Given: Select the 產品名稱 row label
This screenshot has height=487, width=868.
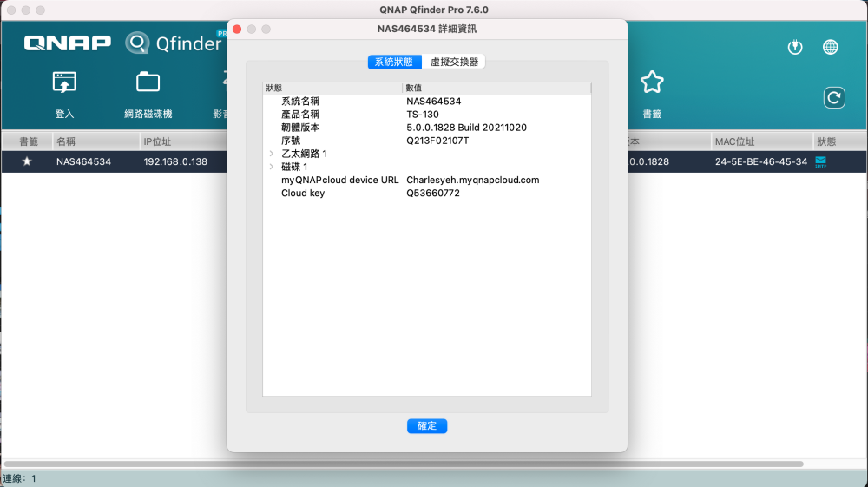Looking at the screenshot, I should pyautogui.click(x=300, y=115).
